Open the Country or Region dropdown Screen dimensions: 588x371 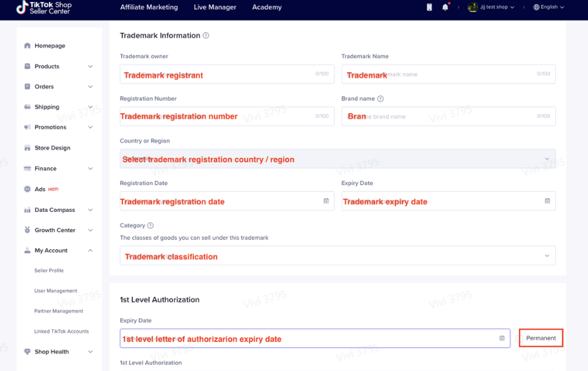click(337, 159)
